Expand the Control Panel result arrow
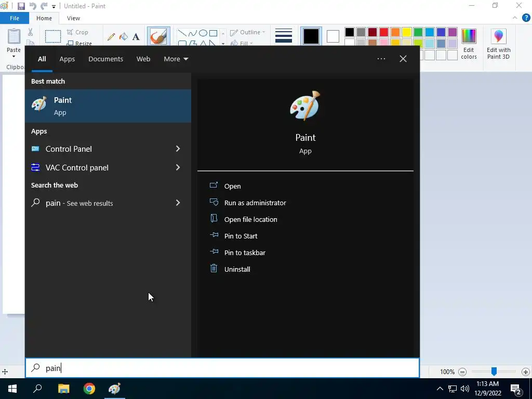This screenshot has width=532, height=399. point(178,149)
